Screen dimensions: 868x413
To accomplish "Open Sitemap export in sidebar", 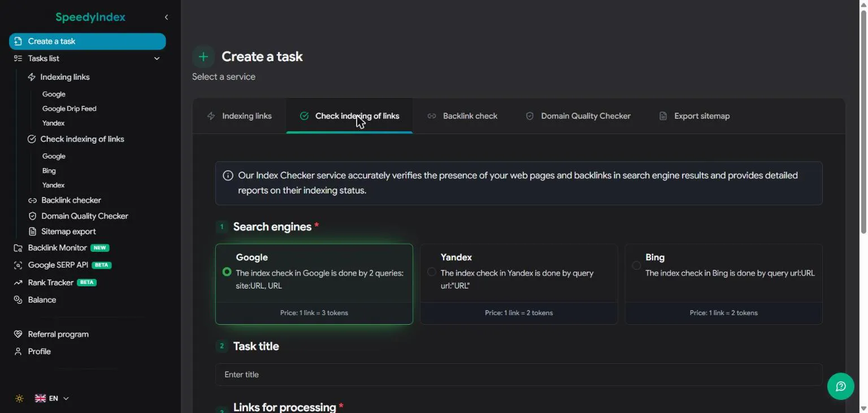I will point(68,231).
